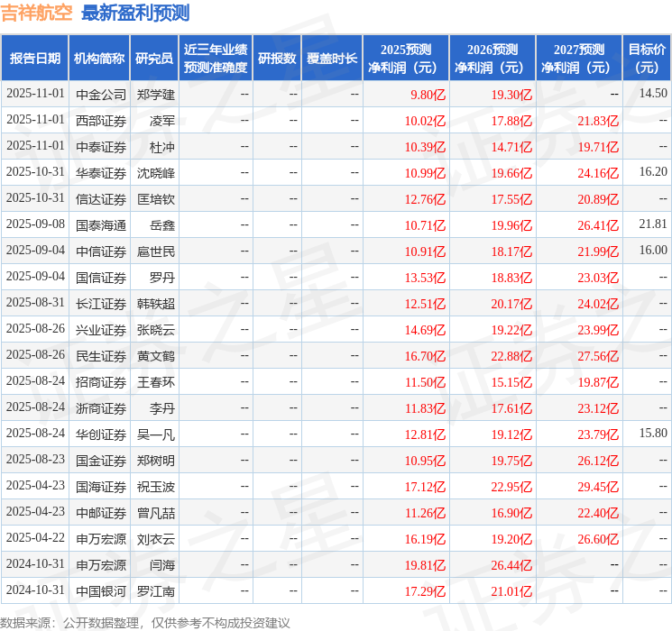Screen dimensions: 672x631
Task: Click the 20.17亿 forecast value
Action: click(x=511, y=304)
